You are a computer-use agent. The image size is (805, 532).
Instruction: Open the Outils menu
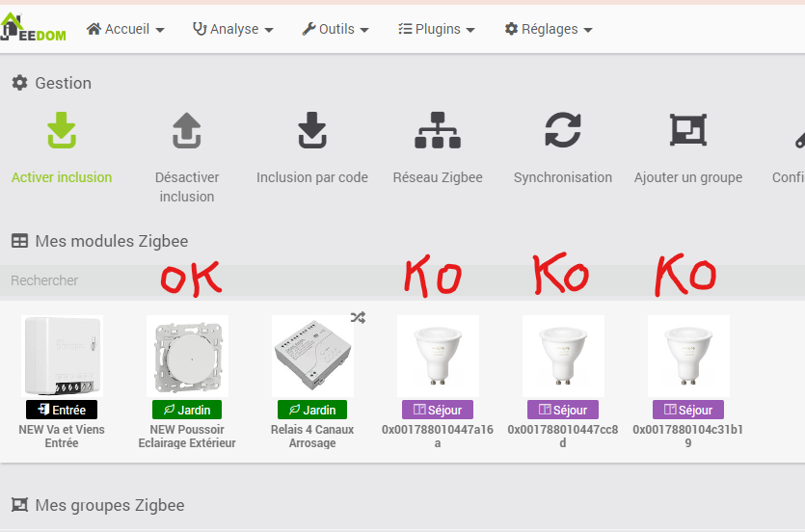(x=335, y=29)
